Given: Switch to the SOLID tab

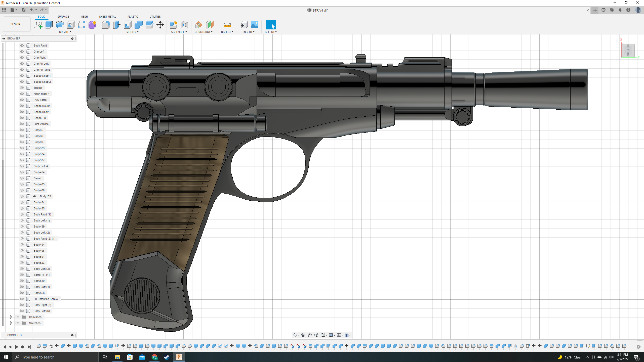Looking at the screenshot, I should tap(42, 17).
